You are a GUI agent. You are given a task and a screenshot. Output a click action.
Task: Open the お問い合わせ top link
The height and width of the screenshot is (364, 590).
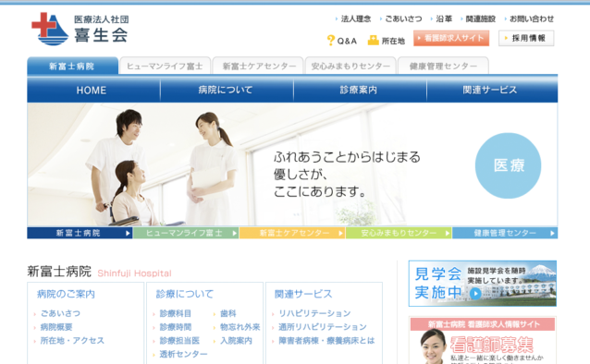[x=532, y=18]
